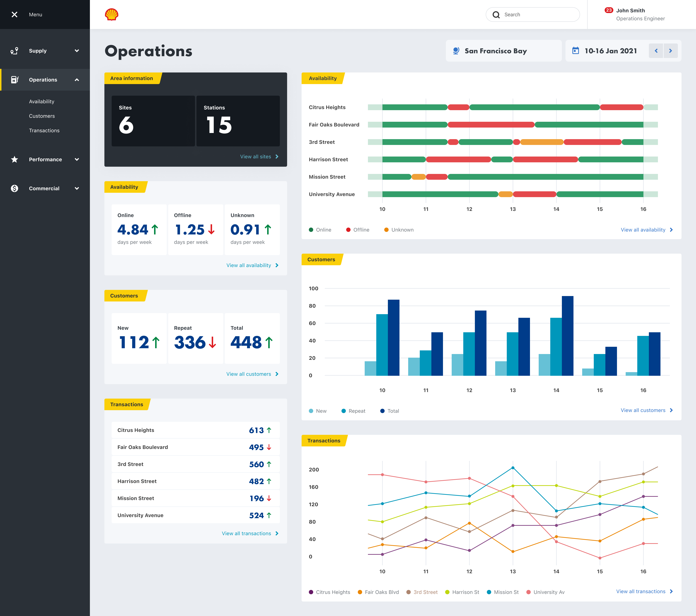Open the 23 notifications badge
The image size is (696, 616).
tap(608, 10)
